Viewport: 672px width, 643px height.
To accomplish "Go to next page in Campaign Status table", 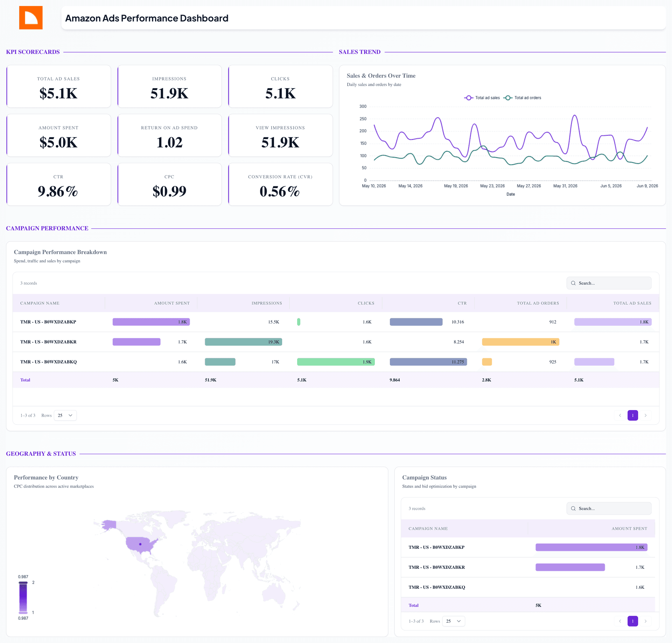I will (645, 621).
